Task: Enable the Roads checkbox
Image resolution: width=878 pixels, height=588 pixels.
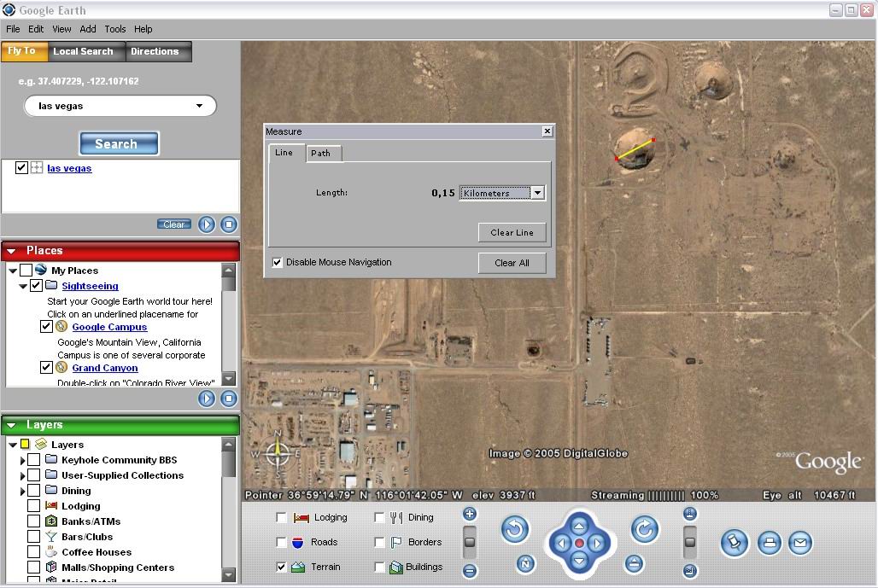Action: pos(282,542)
